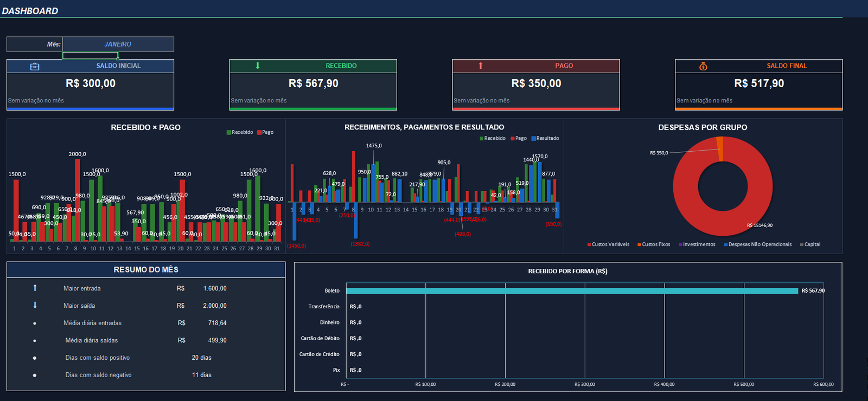868x401 pixels.
Task: Click the Mês: label cell
Action: [x=35, y=44]
